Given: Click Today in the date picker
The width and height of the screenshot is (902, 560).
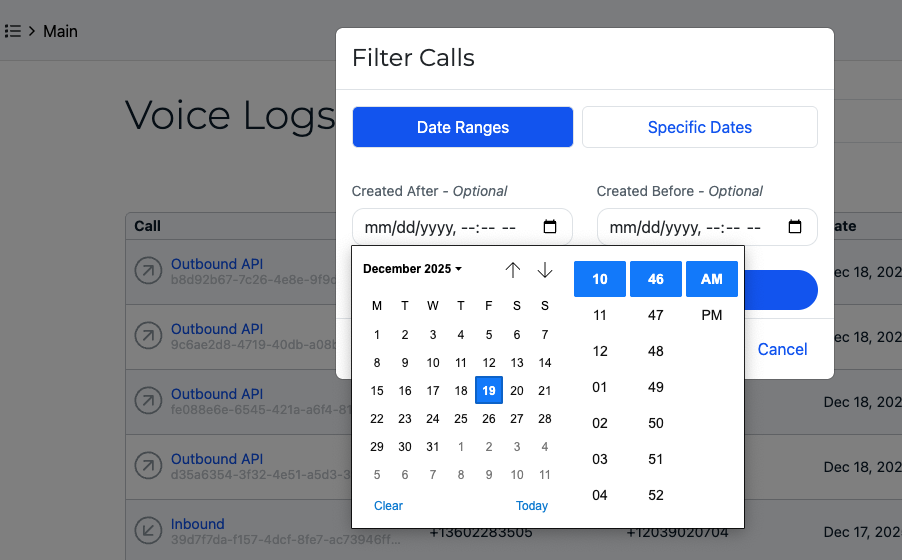Looking at the screenshot, I should pyautogui.click(x=532, y=506).
